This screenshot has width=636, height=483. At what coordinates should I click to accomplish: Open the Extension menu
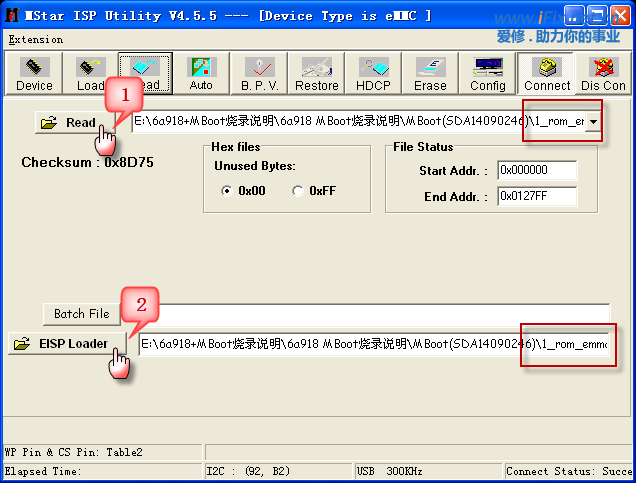pyautogui.click(x=35, y=40)
